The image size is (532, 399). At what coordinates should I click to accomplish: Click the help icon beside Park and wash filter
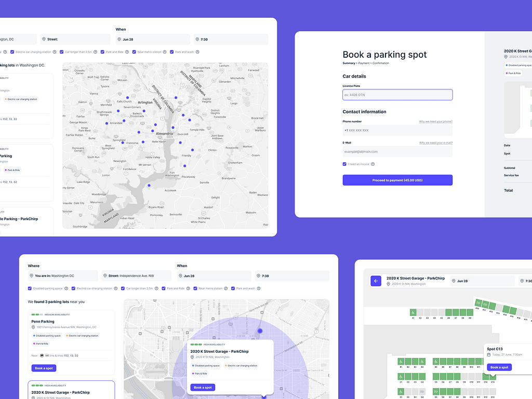(258, 288)
